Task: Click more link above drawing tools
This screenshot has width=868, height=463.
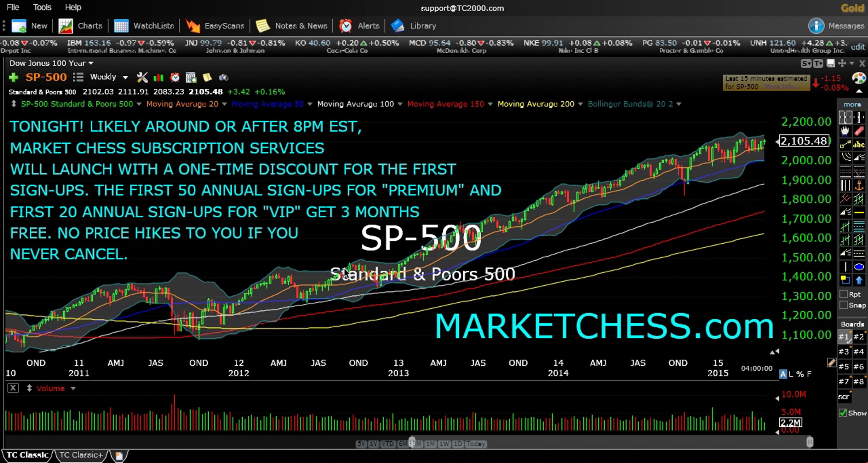Action: coord(852,104)
